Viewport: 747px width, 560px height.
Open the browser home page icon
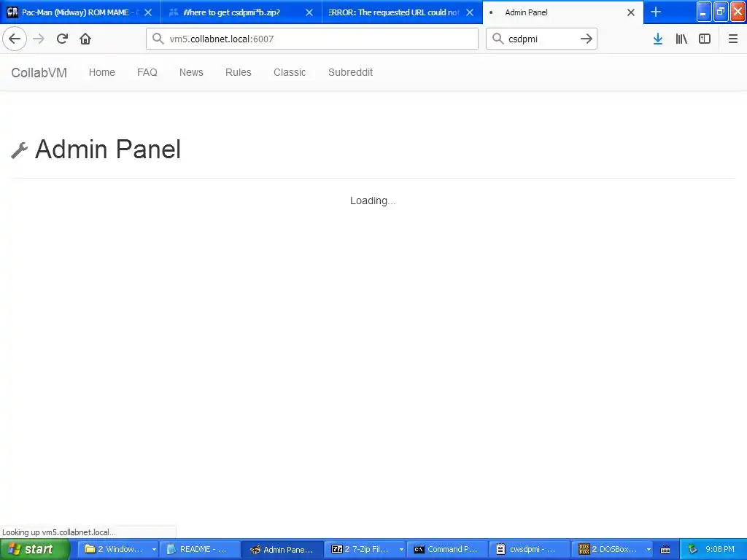[85, 39]
